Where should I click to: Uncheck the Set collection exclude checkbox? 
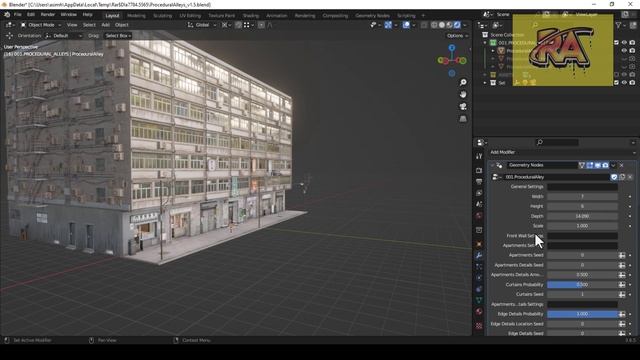point(616,82)
